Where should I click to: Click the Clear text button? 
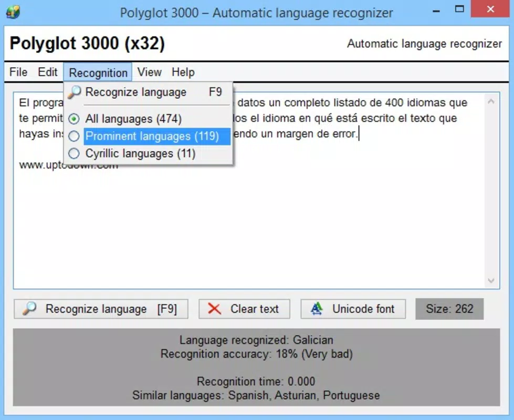pos(244,309)
